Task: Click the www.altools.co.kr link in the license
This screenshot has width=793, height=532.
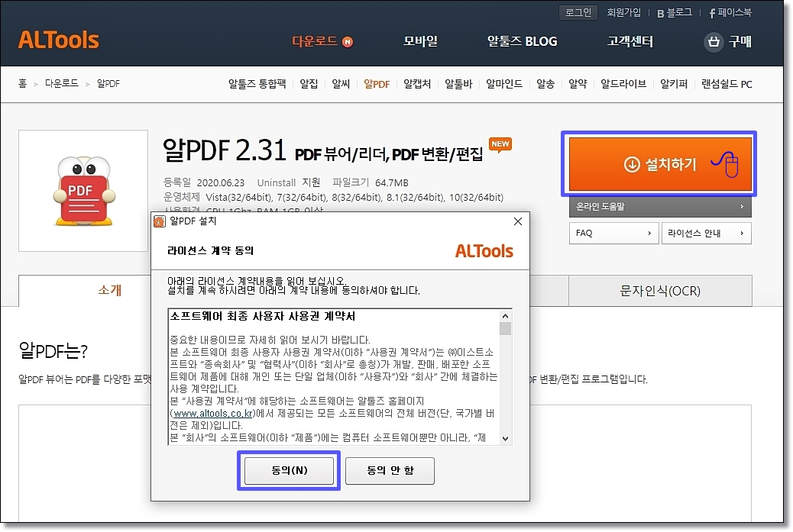Action: (x=213, y=413)
